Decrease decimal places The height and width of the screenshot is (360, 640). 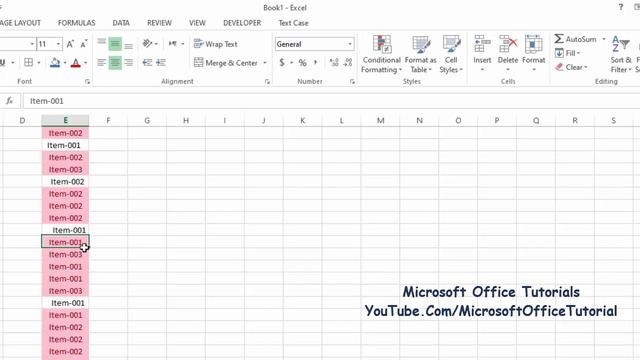coord(348,63)
